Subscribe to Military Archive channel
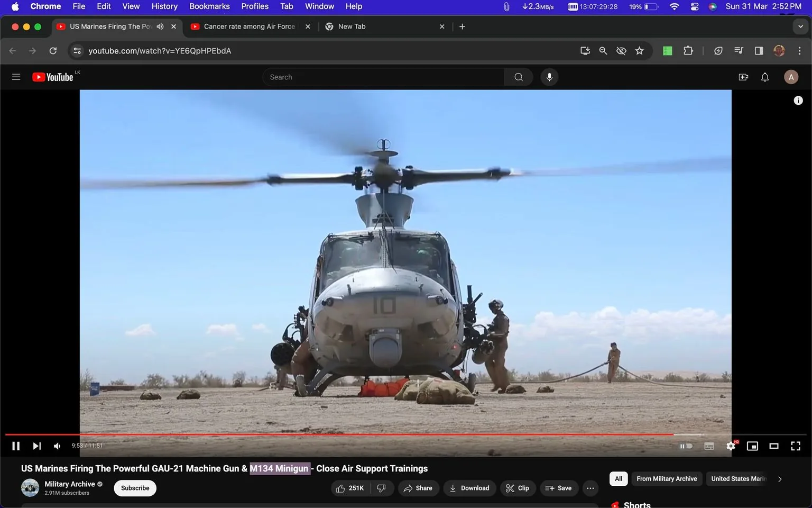The height and width of the screenshot is (508, 812). coord(134,488)
